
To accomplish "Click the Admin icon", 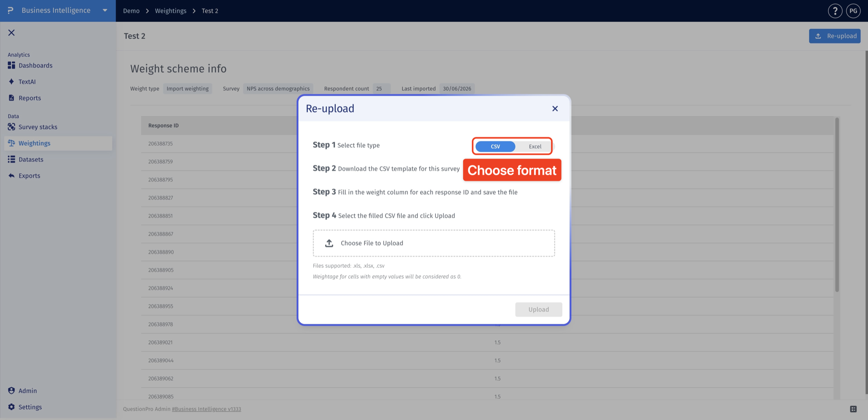I will [11, 390].
